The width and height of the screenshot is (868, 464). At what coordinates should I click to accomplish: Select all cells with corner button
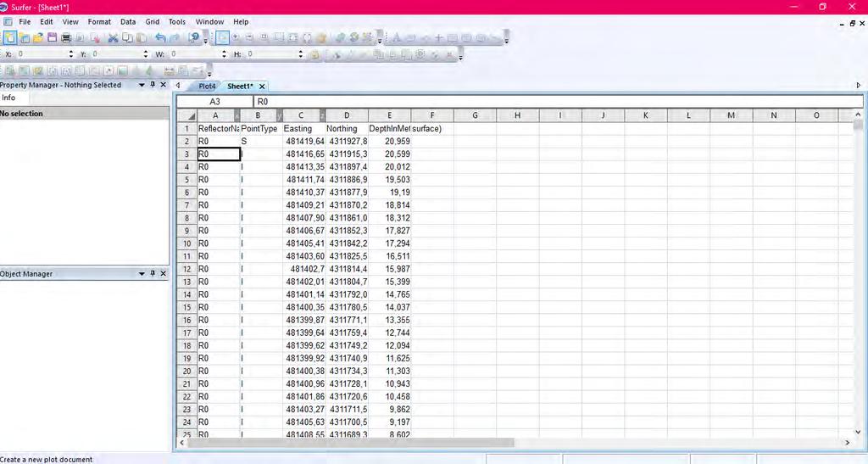tap(187, 115)
